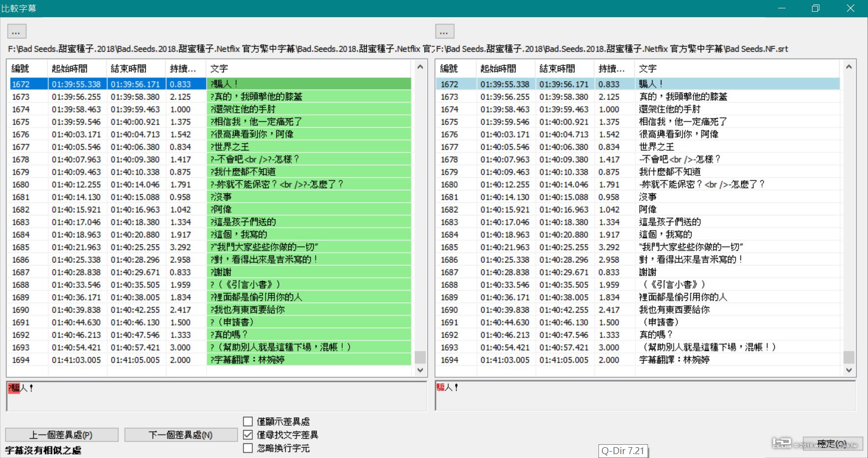The image size is (868, 458).
Task: Select the row "?我什麼都不知道"
Action: [210, 172]
